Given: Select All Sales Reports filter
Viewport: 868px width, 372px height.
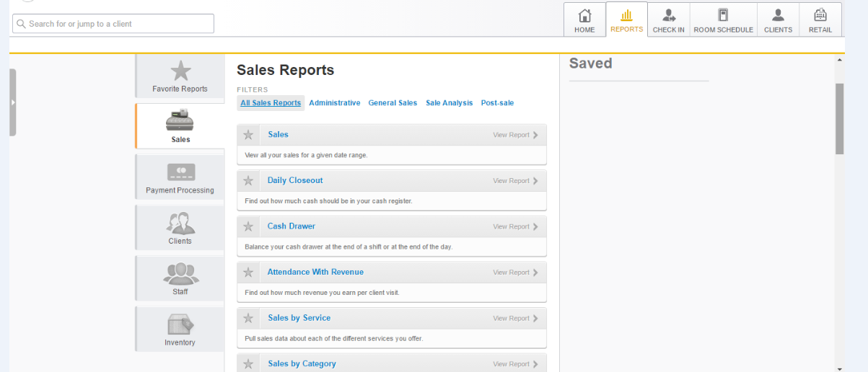Looking at the screenshot, I should [x=271, y=103].
